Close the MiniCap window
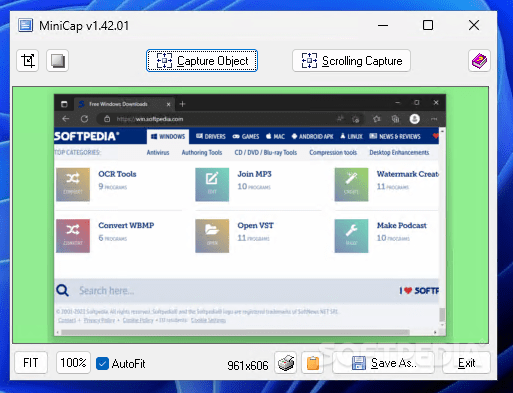 coord(474,25)
